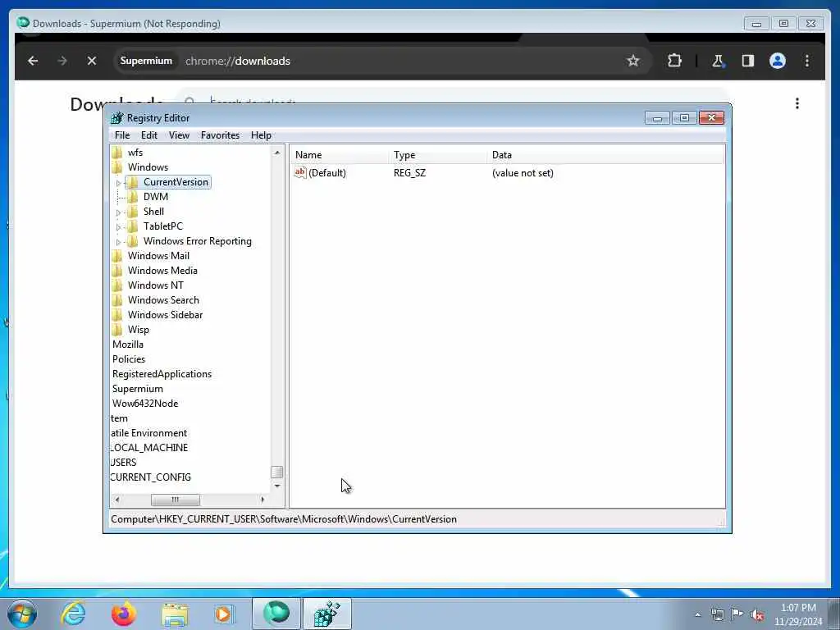Open the Supermium profile avatar
The image size is (840, 630).
click(778, 61)
